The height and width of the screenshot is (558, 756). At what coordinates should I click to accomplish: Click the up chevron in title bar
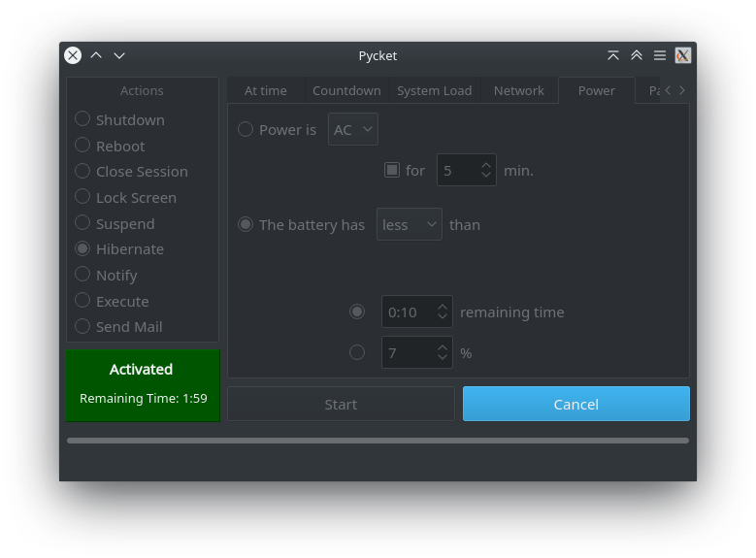[96, 55]
